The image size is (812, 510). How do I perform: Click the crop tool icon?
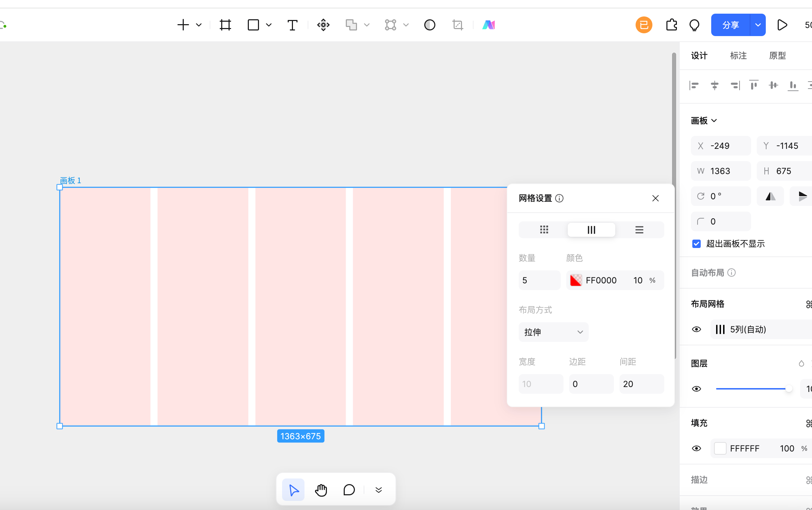coord(458,25)
